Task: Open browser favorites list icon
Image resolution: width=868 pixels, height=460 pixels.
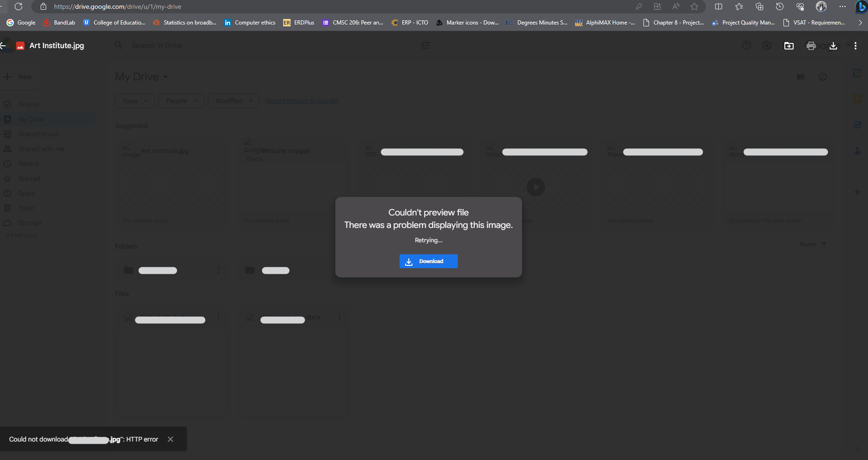Action: click(x=739, y=6)
